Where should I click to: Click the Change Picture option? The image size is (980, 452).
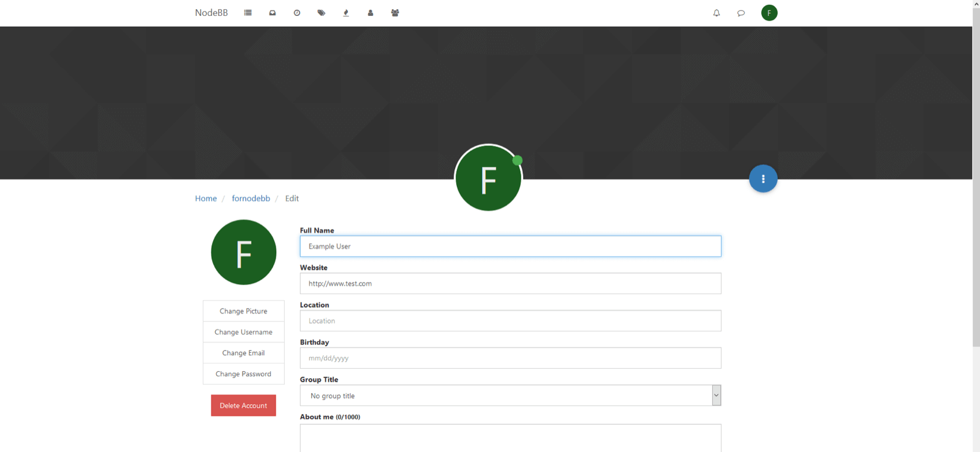pos(244,311)
